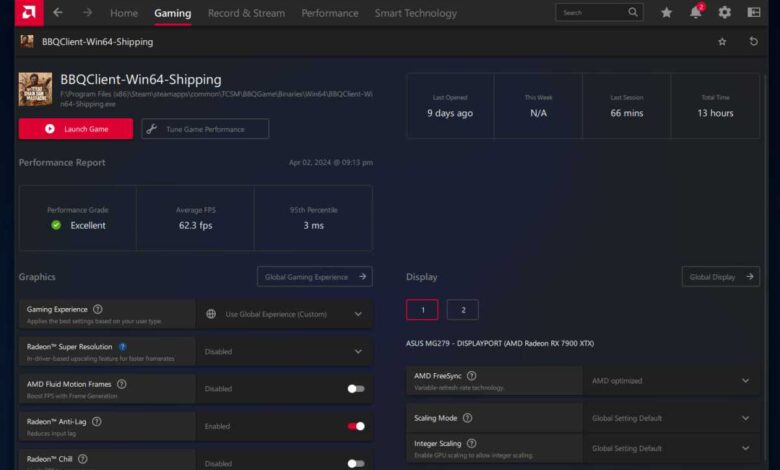Open AMD FreeSync help icon
The height and width of the screenshot is (470, 780).
pyautogui.click(x=472, y=376)
